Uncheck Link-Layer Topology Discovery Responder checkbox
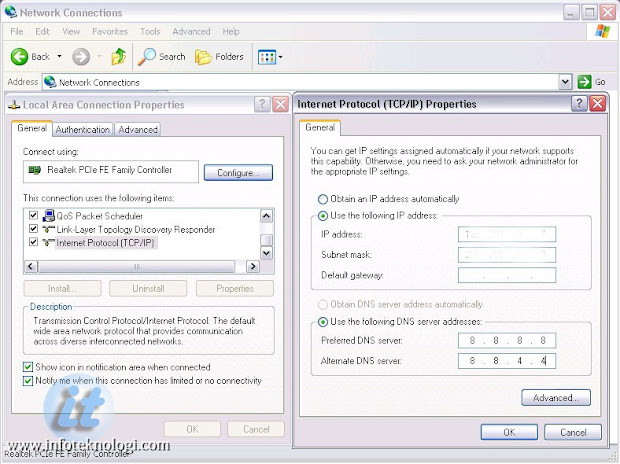This screenshot has height=464, width=620. (34, 229)
